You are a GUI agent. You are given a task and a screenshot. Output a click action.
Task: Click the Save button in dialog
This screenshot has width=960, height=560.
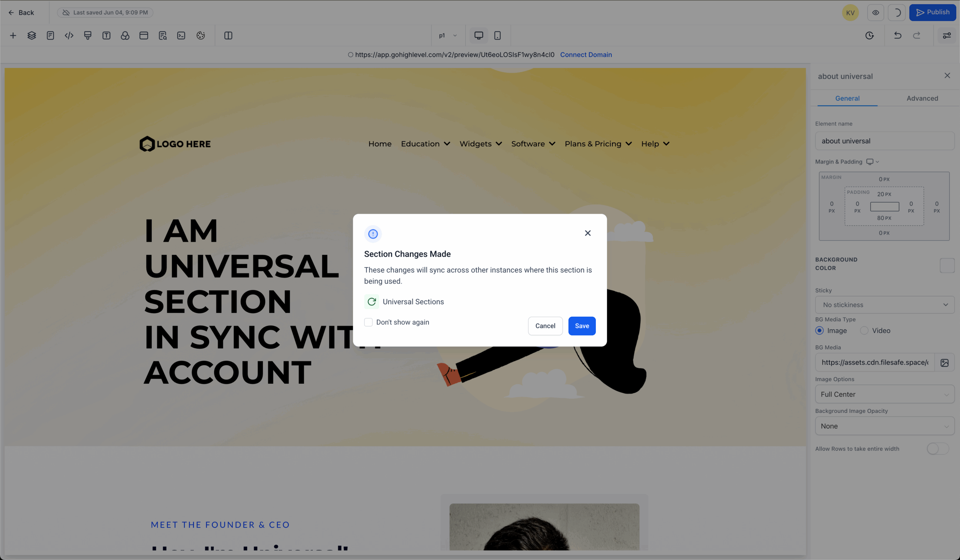pyautogui.click(x=582, y=326)
